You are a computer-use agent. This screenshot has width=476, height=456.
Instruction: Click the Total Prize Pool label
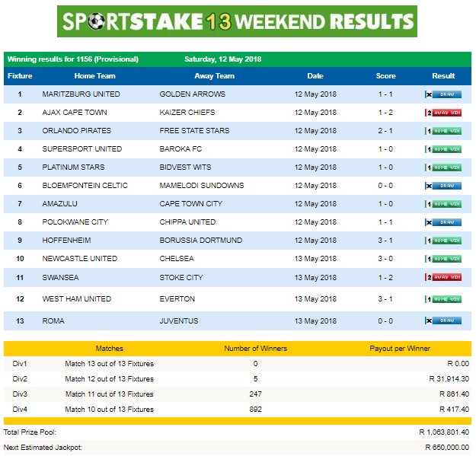click(x=30, y=432)
